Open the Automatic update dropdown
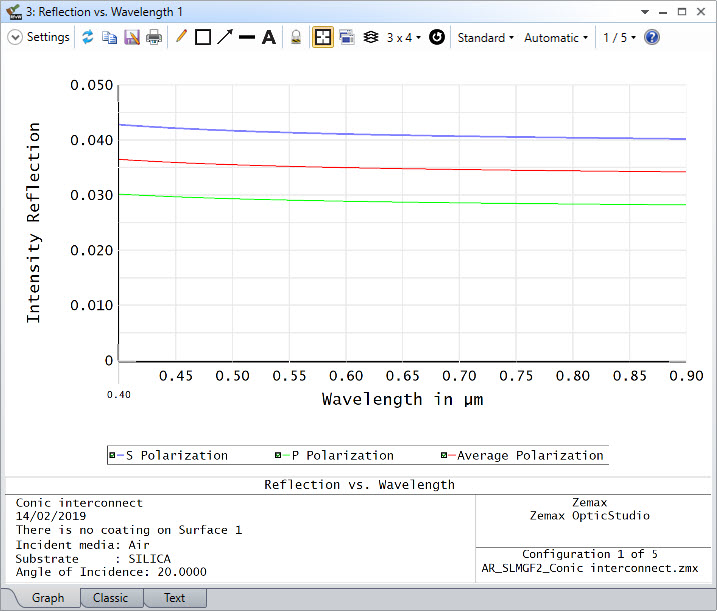 [x=556, y=38]
